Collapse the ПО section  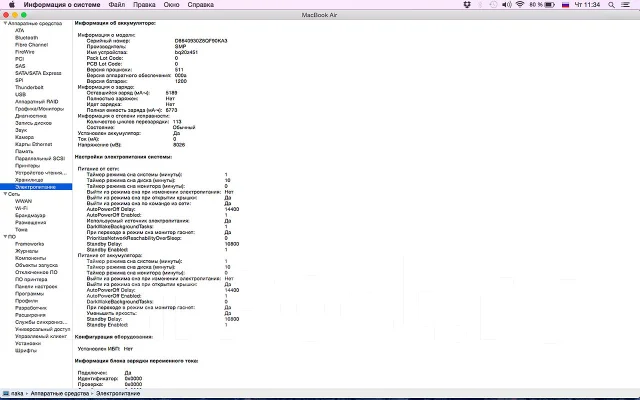point(5,237)
